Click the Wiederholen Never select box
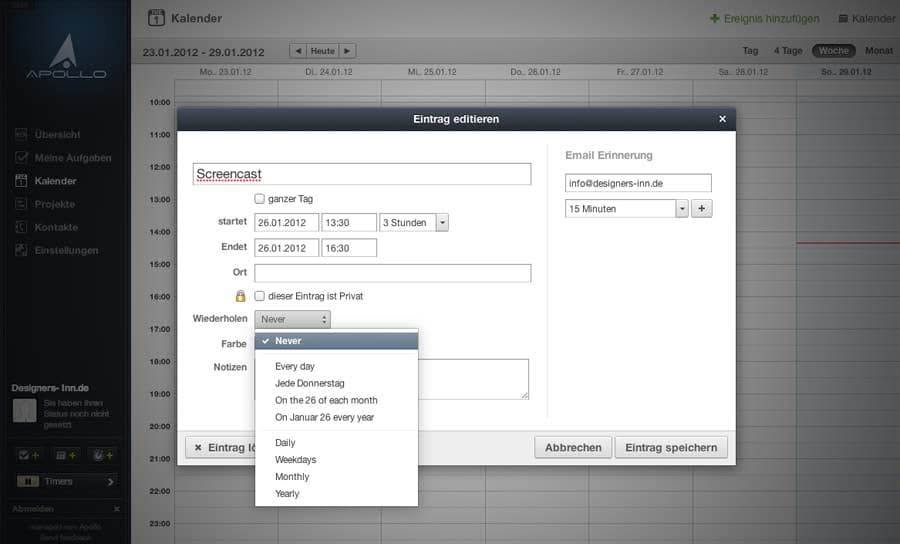The image size is (900, 544). pos(293,319)
